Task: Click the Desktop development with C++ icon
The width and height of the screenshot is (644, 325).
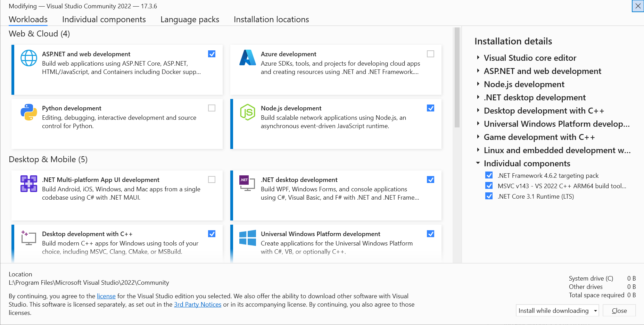Action: (x=28, y=238)
